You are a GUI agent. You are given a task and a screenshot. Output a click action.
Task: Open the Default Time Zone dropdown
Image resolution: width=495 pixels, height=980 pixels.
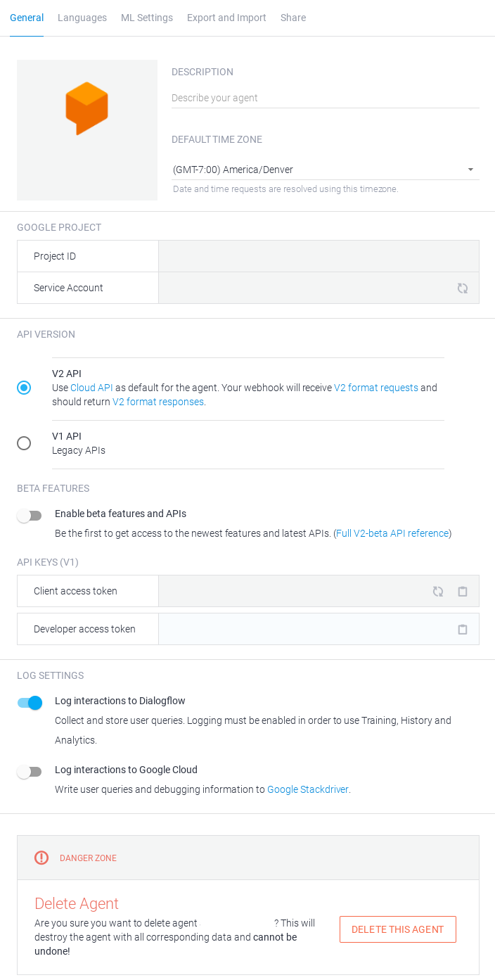click(471, 170)
